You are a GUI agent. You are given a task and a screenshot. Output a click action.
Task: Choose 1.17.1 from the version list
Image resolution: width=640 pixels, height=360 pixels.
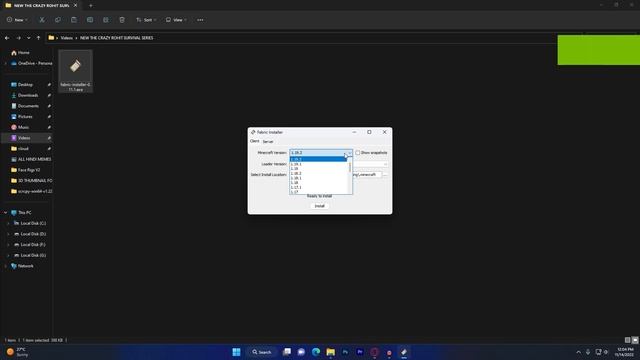318,187
